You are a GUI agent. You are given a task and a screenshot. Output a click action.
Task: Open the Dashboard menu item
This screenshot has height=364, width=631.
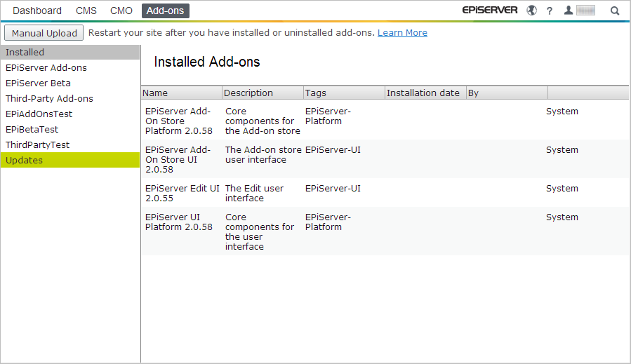[x=37, y=11]
